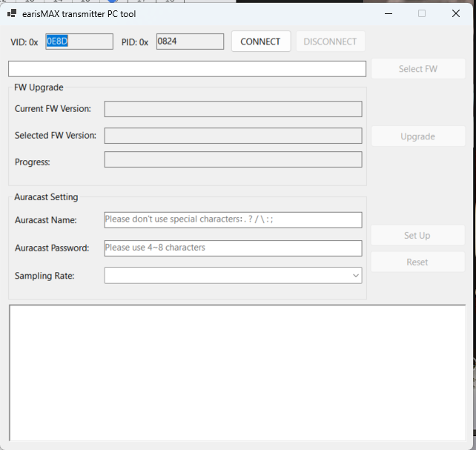
Task: Click the 'Auracast Name:' label
Action: [x=45, y=220]
